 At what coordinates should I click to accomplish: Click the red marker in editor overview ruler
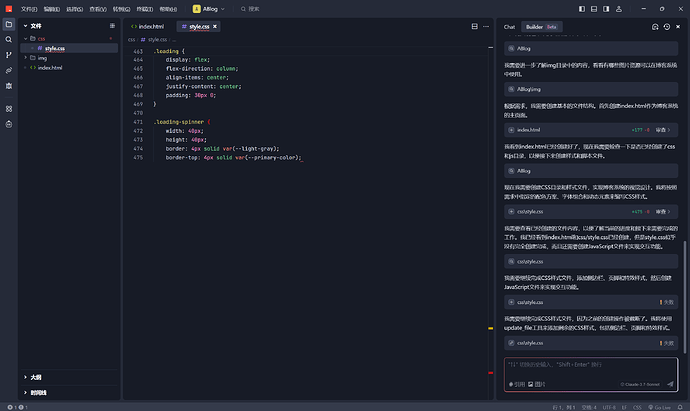click(x=490, y=373)
